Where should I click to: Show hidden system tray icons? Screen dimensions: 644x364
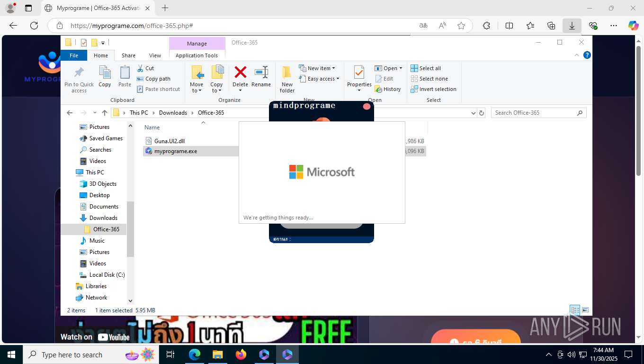(x=549, y=355)
